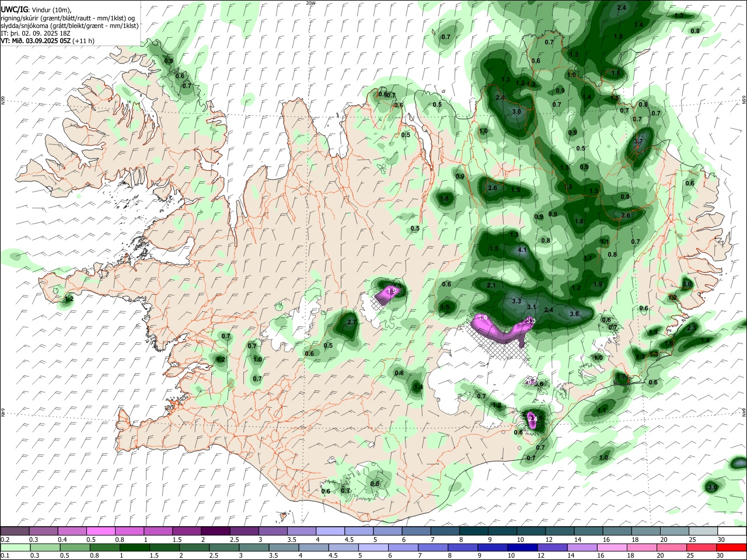Select the 3.7 precipitation value in the northeast
The height and width of the screenshot is (560, 747).
tap(638, 141)
